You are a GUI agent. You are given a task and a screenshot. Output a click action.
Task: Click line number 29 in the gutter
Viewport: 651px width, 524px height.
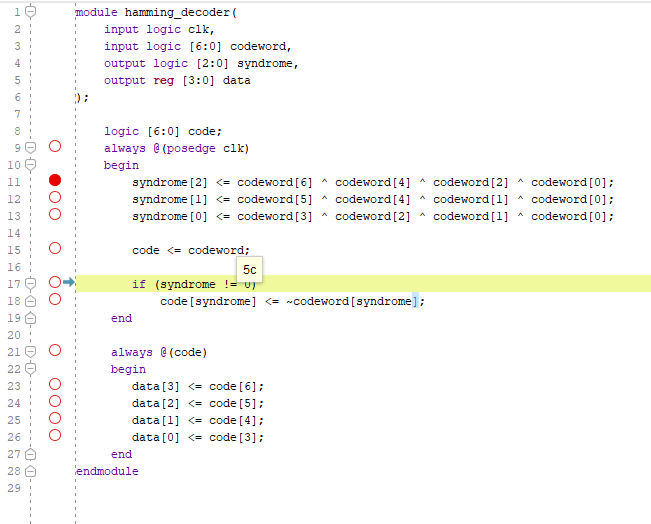14,488
